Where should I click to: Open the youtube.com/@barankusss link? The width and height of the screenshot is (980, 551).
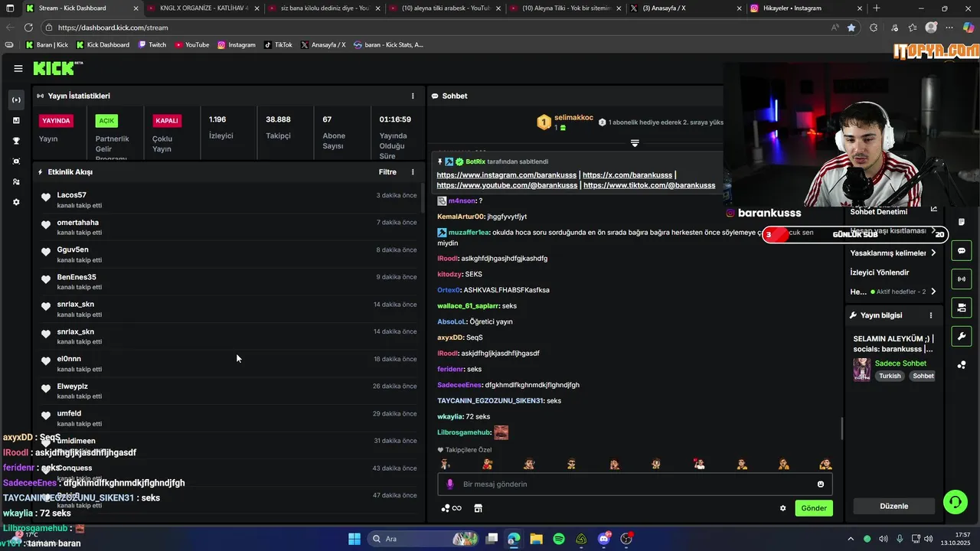(507, 185)
